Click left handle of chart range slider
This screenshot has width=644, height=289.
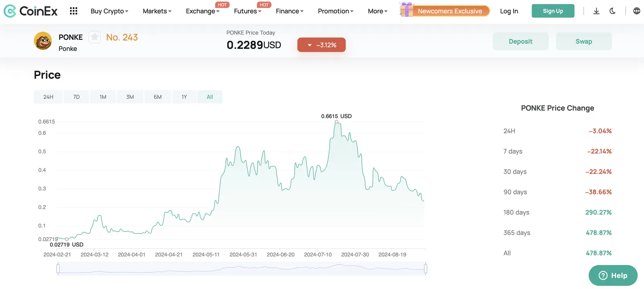[58, 268]
